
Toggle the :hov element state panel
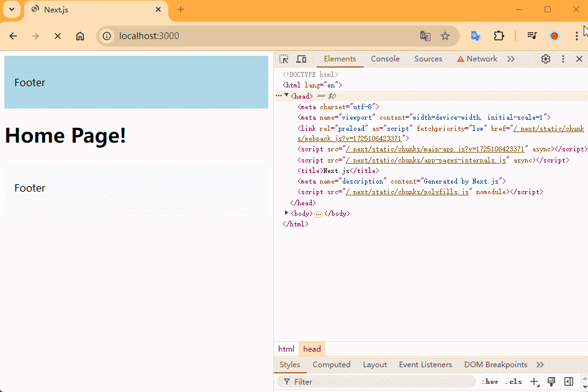click(491, 381)
